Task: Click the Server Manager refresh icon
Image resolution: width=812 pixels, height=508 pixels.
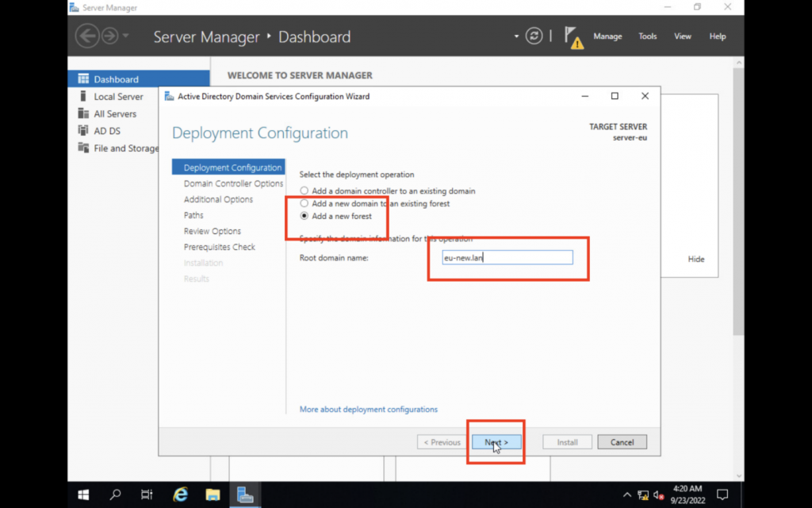Action: pos(535,37)
